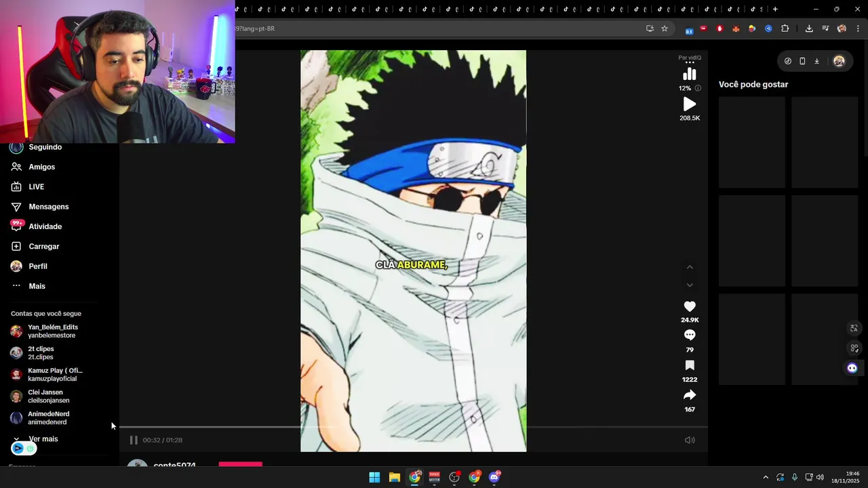
Task: Click the get app phone icon
Action: (802, 61)
